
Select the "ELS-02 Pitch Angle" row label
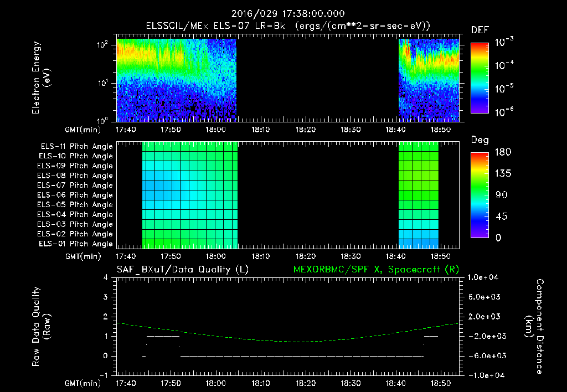pos(75,234)
